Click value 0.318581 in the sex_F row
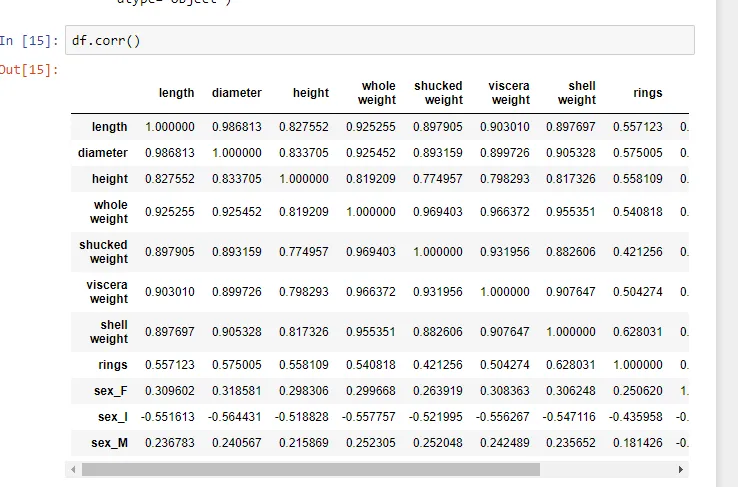The height and width of the screenshot is (487, 738). (237, 391)
